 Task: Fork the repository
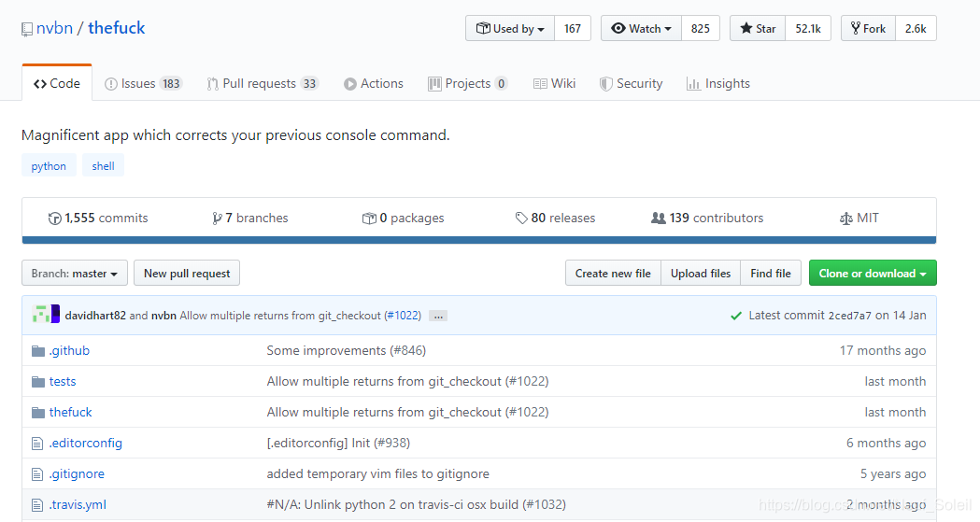click(868, 29)
